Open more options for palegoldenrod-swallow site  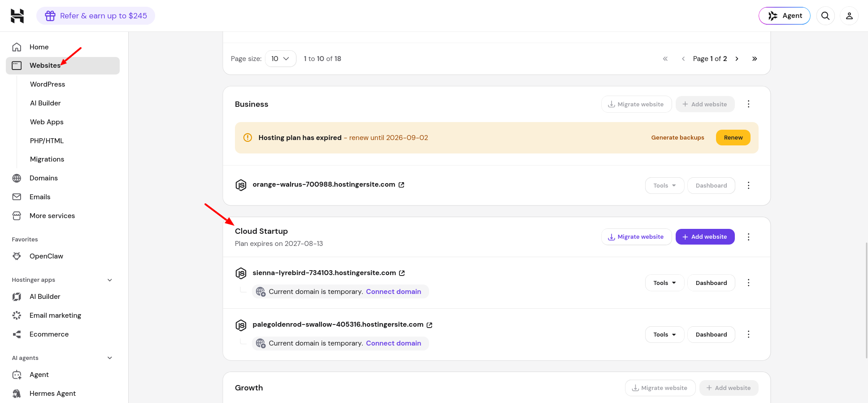point(748,335)
